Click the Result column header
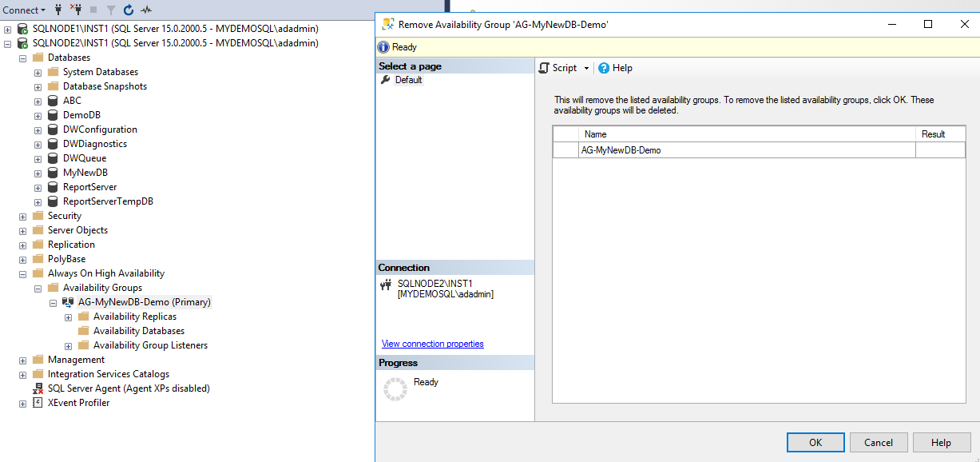The height and width of the screenshot is (462, 980). pos(940,134)
